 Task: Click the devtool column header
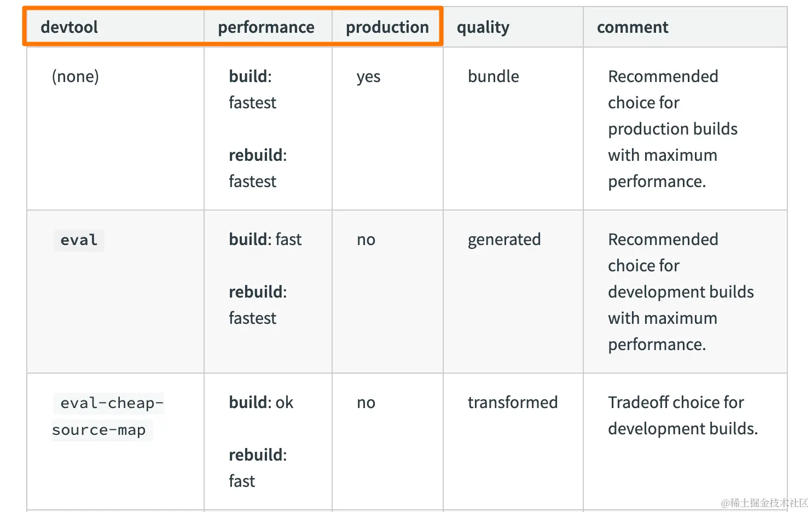point(69,27)
